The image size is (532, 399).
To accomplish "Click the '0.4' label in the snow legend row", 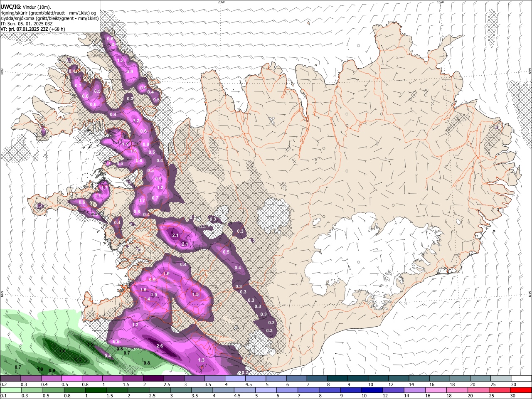I will click(x=44, y=384).
